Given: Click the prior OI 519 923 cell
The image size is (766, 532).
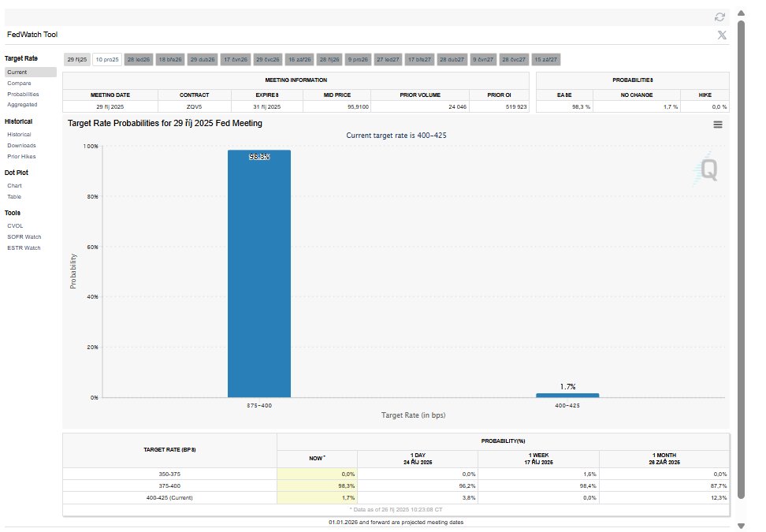Looking at the screenshot, I should point(500,106).
